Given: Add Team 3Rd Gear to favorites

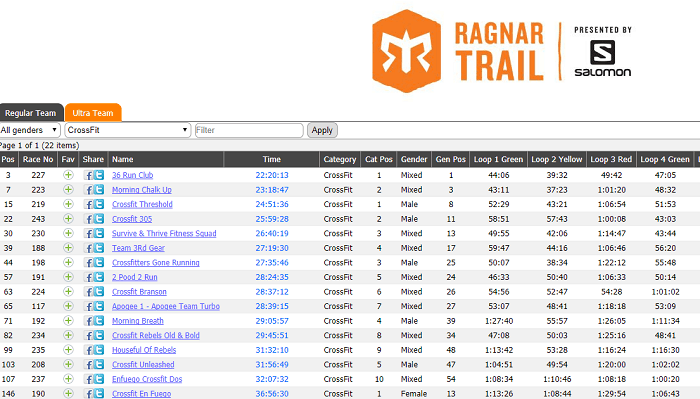Looking at the screenshot, I should (68, 248).
